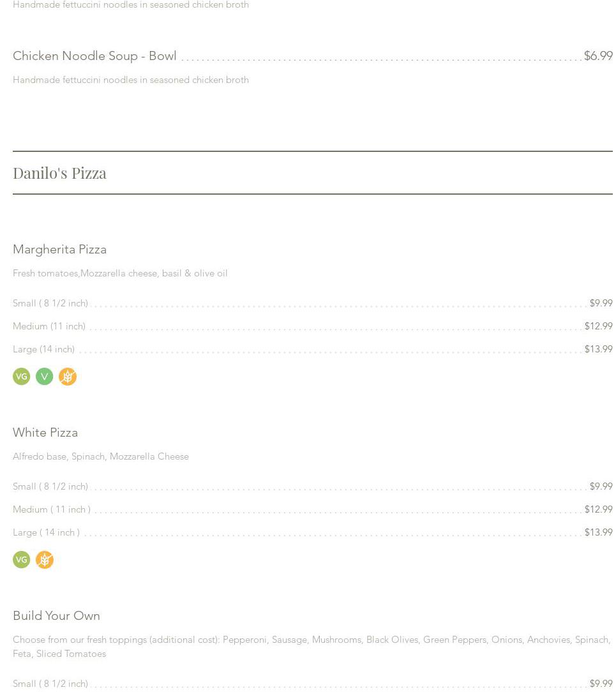
Task: Choose Margherita Small (8 1/2 inch) size
Action: tap(50, 303)
